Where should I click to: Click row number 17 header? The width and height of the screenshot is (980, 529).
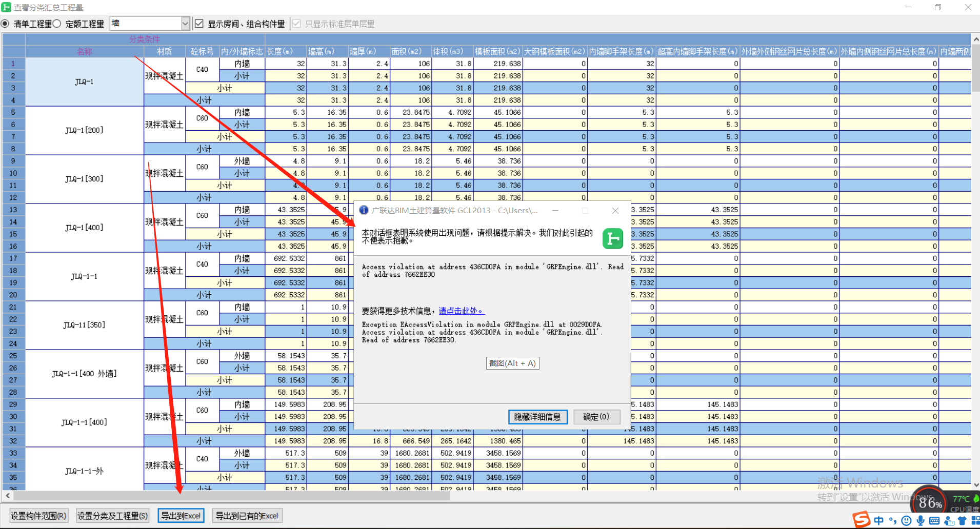[13, 258]
